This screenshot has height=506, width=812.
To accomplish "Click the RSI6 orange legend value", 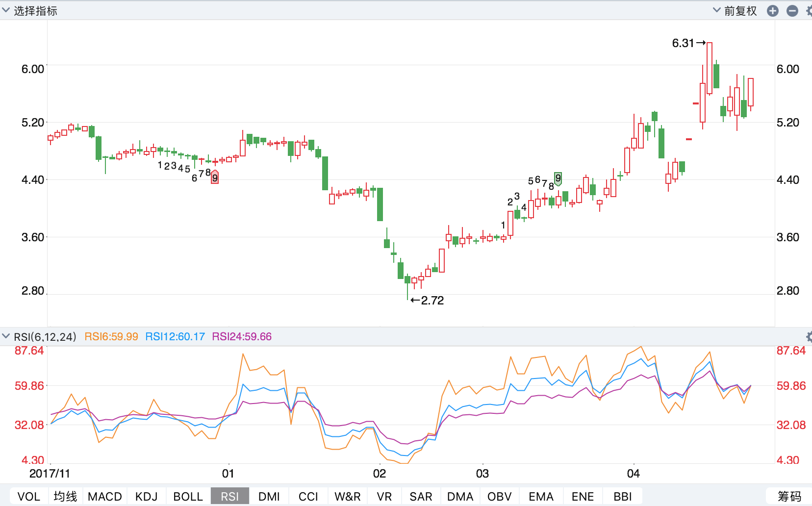I will coord(111,336).
